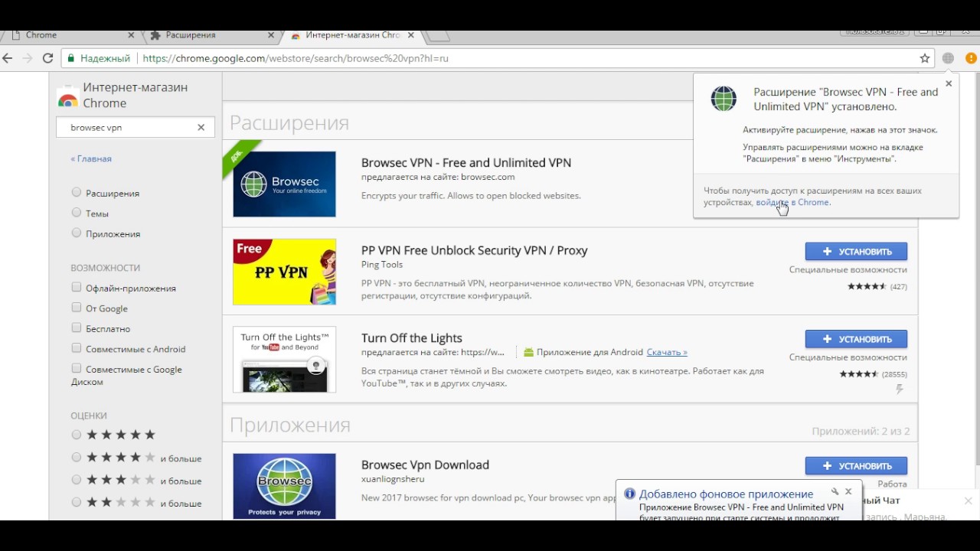Select four stars и больше rating filter
980x551 pixels.
tap(76, 458)
